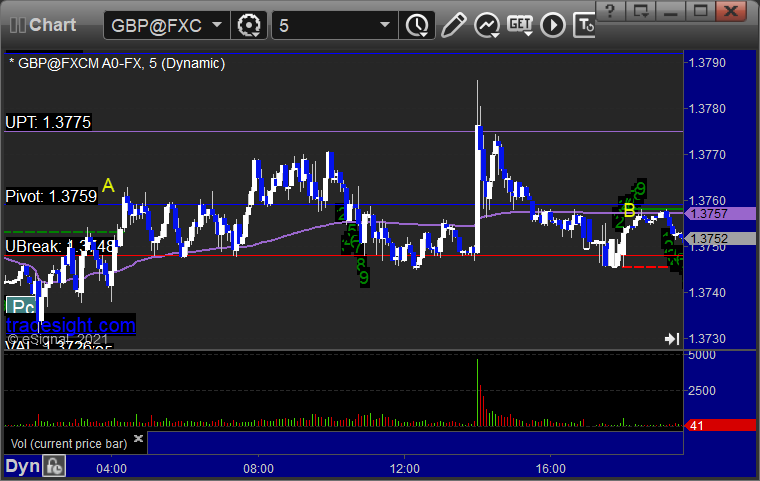Open the tradesight.com link
Image resolution: width=760 pixels, height=481 pixels.
pos(71,325)
